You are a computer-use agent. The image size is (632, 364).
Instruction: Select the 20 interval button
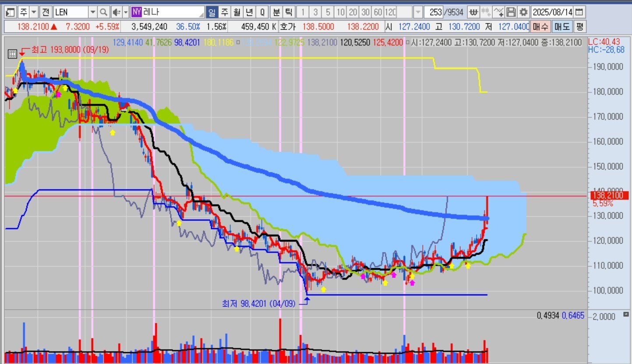coord(353,12)
